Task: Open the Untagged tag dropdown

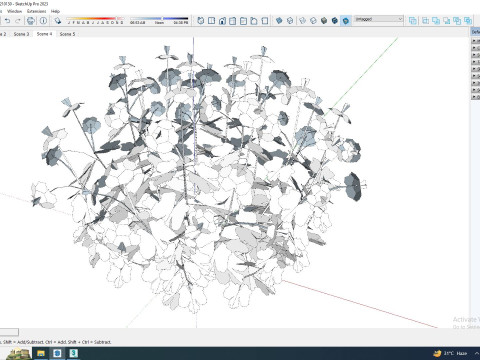Action: 379,19
